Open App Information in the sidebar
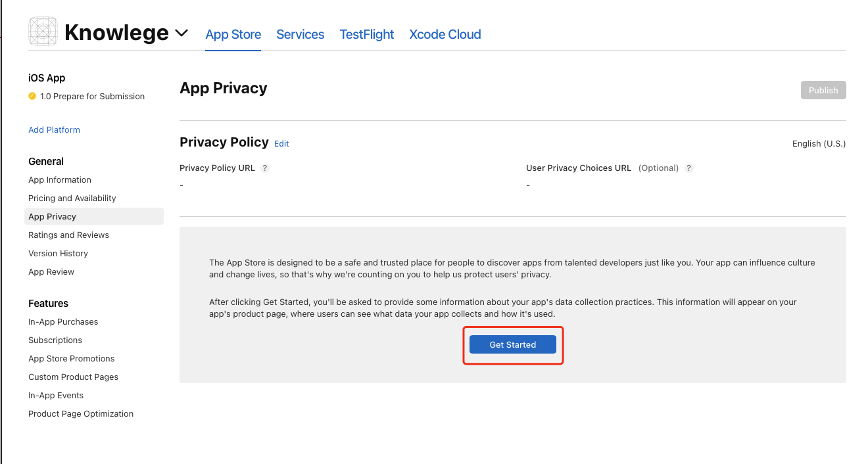The image size is (868, 464). [60, 179]
